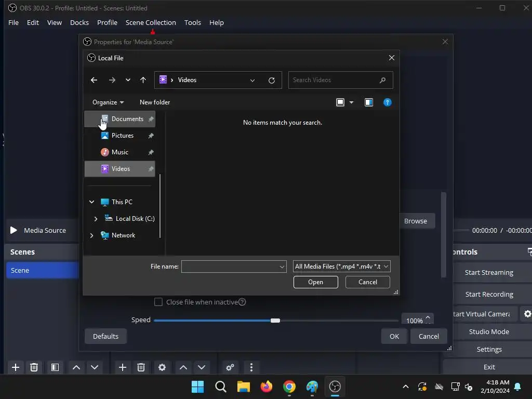This screenshot has height=399, width=532.
Task: Click the Browse button
Action: [415, 221]
